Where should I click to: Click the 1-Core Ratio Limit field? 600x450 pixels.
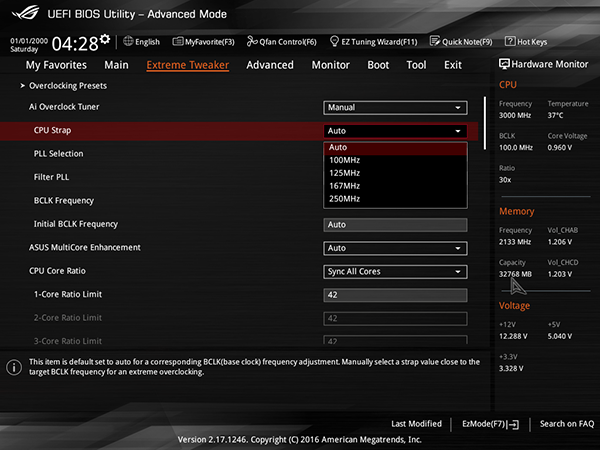[395, 295]
